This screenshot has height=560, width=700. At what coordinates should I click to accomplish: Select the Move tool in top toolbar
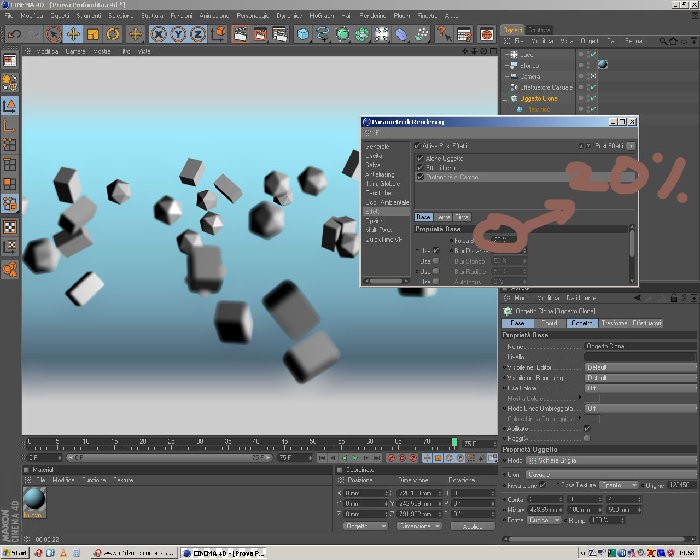[x=73, y=34]
